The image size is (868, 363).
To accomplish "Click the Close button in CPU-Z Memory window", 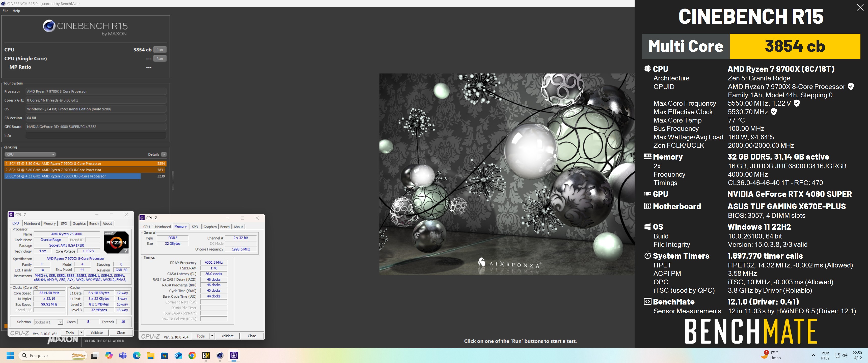I will [x=252, y=336].
